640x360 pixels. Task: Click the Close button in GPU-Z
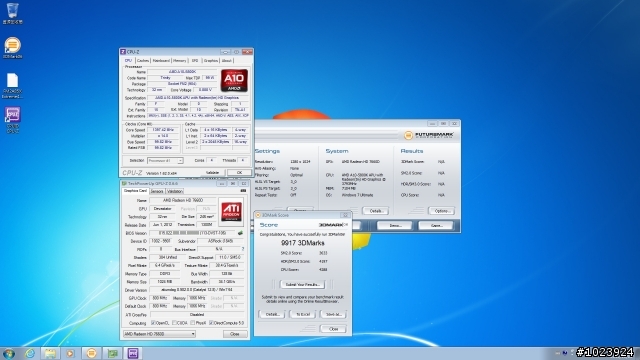(235, 334)
